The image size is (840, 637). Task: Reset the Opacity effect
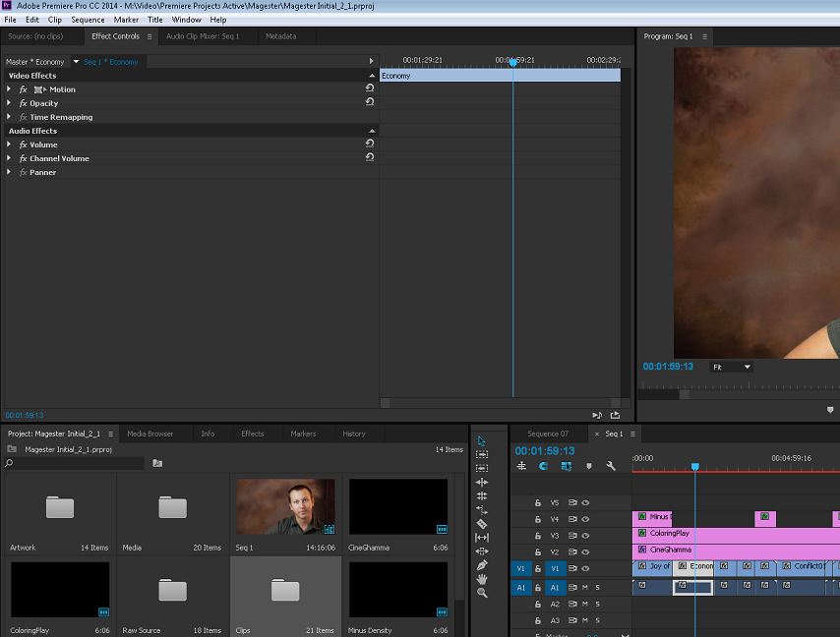[369, 103]
